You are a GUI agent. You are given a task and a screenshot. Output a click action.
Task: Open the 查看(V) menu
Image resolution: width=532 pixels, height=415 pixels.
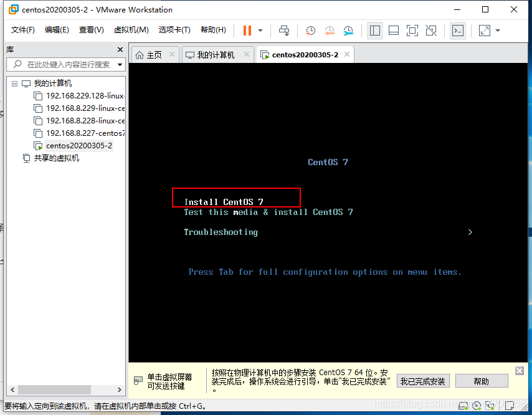pyautogui.click(x=92, y=30)
